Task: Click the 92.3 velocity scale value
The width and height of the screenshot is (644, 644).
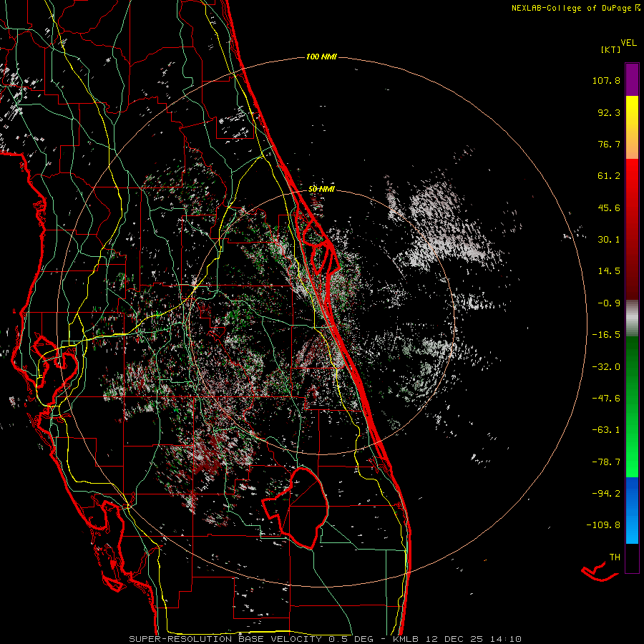Action: tap(609, 112)
